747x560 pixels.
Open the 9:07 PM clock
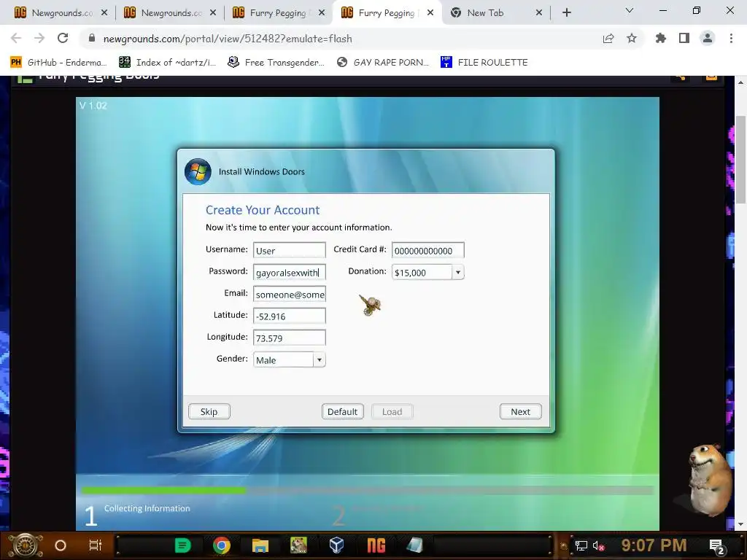[654, 545]
